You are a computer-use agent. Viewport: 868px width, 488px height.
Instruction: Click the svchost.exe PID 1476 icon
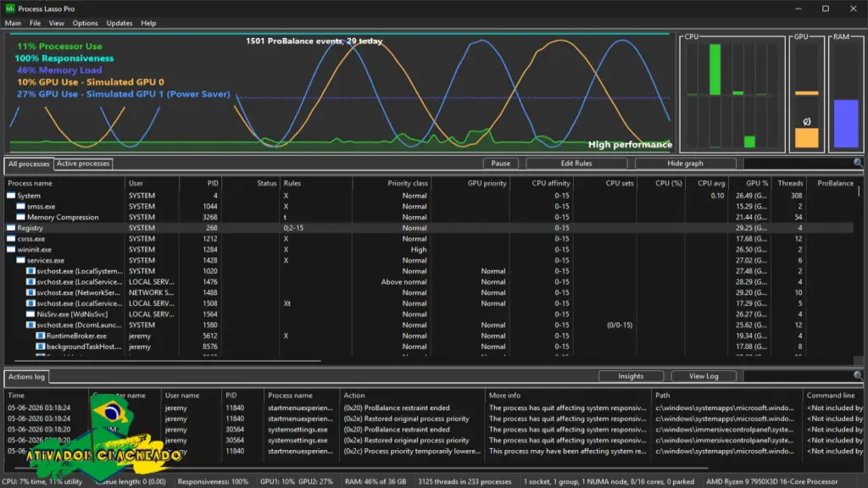tap(31, 281)
